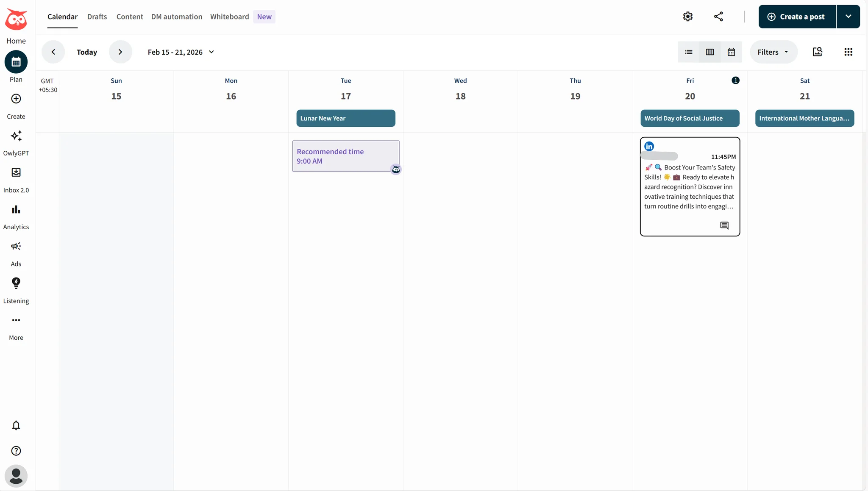Open Analytics from the left navigation
Screen dimensions: 868x491
pyautogui.click(x=16, y=216)
